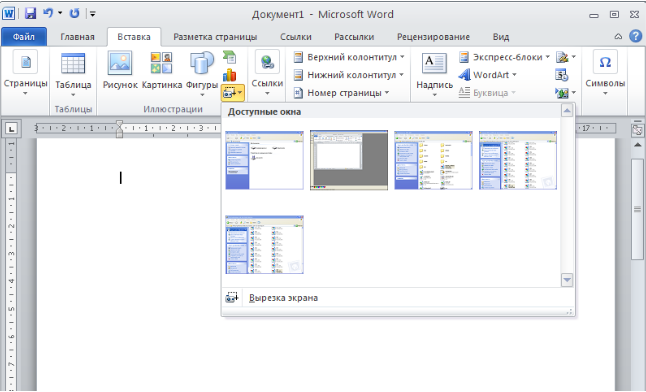Open Верхний колонтитул dropdown
Screen dimensions: 646x392
pyautogui.click(x=349, y=57)
